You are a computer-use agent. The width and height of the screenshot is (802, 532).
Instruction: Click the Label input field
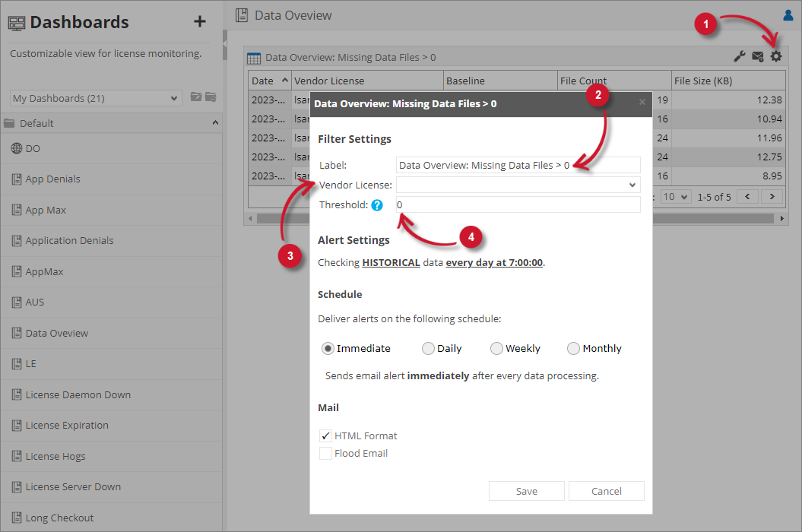pos(518,165)
